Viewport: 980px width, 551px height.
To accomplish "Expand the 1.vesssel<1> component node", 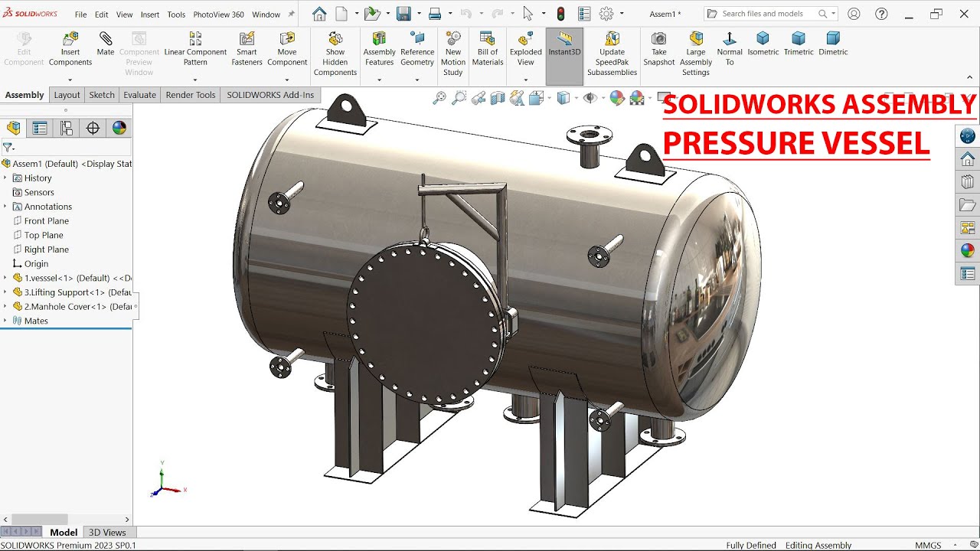I will (5, 278).
